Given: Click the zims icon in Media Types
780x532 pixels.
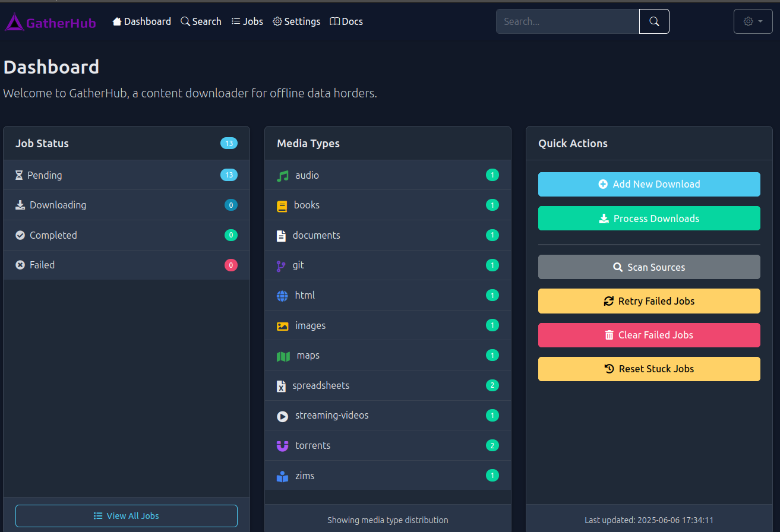Looking at the screenshot, I should click(282, 476).
